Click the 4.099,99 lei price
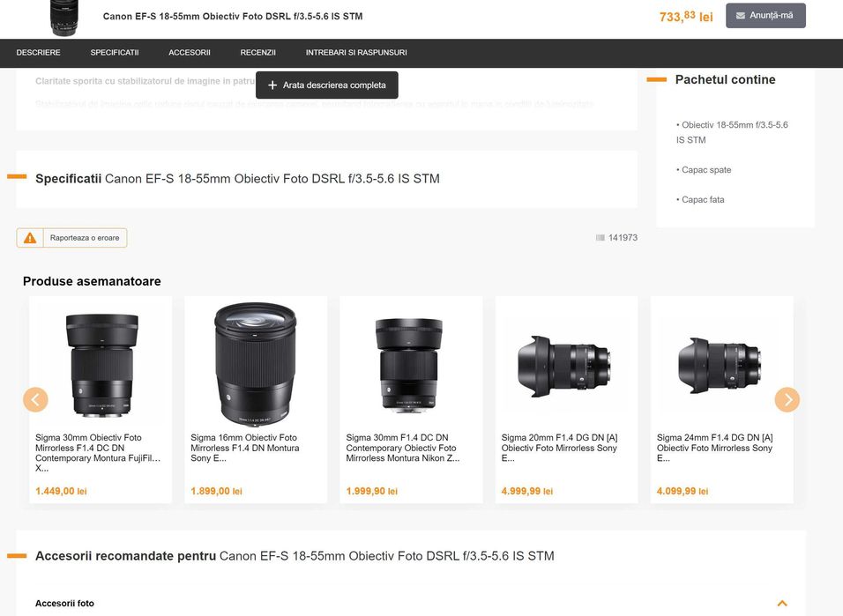 683,491
